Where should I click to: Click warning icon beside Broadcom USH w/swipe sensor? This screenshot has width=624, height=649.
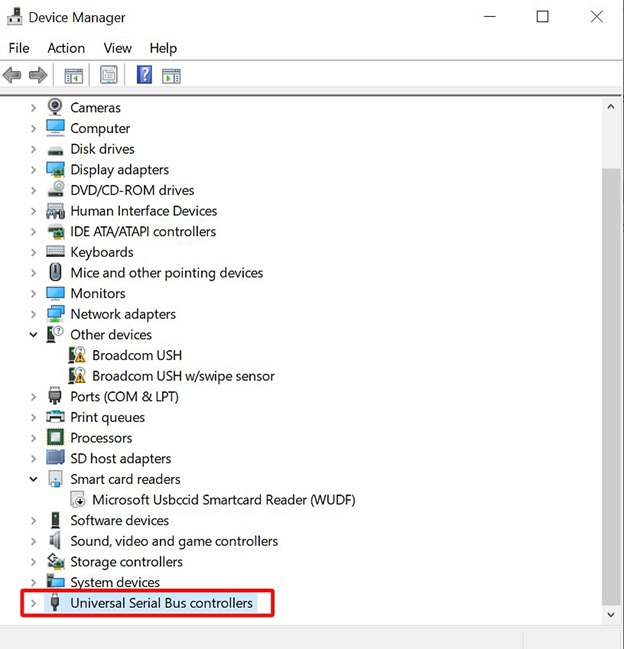tap(77, 375)
